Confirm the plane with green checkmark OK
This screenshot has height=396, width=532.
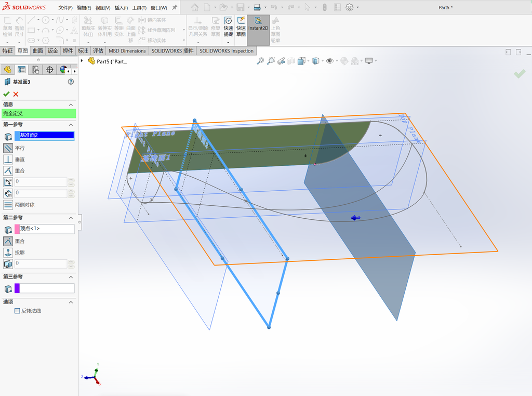[6, 94]
